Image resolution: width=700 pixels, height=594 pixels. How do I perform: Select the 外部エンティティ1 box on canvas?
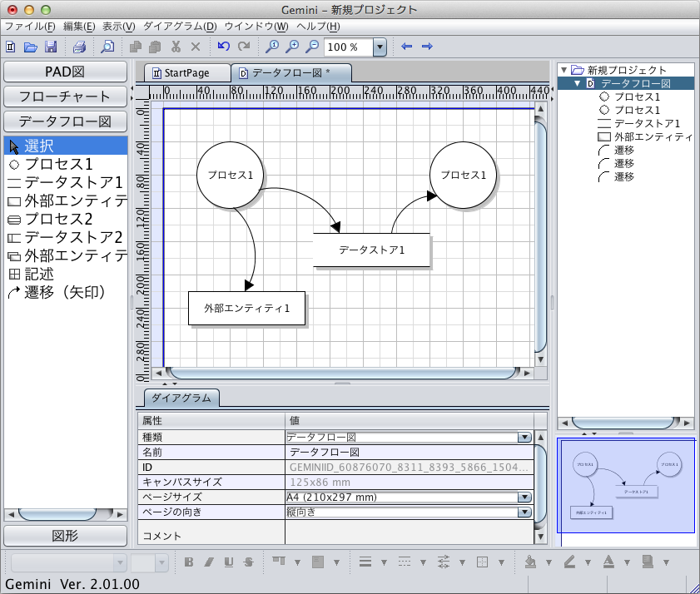247,309
